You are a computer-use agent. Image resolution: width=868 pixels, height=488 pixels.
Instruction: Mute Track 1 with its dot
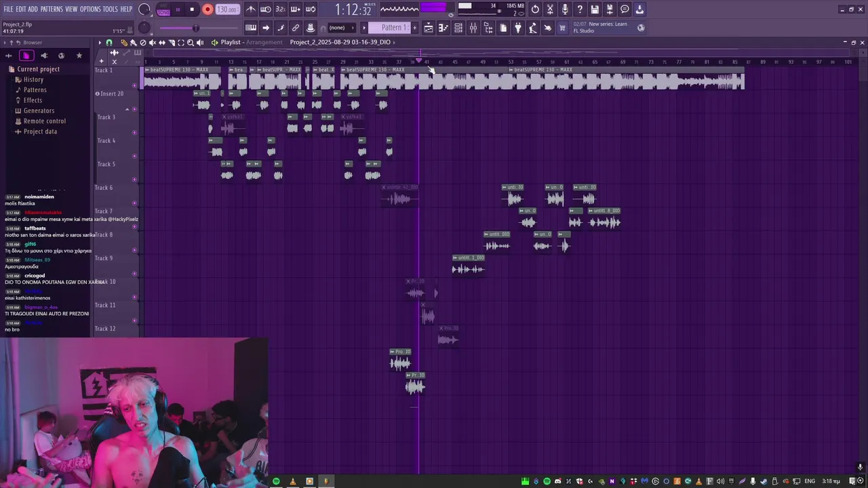(134, 86)
